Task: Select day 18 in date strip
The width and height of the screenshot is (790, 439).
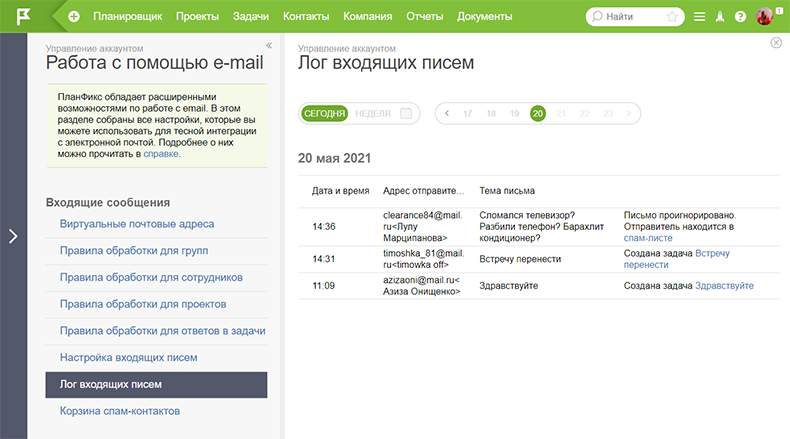Action: pyautogui.click(x=491, y=113)
